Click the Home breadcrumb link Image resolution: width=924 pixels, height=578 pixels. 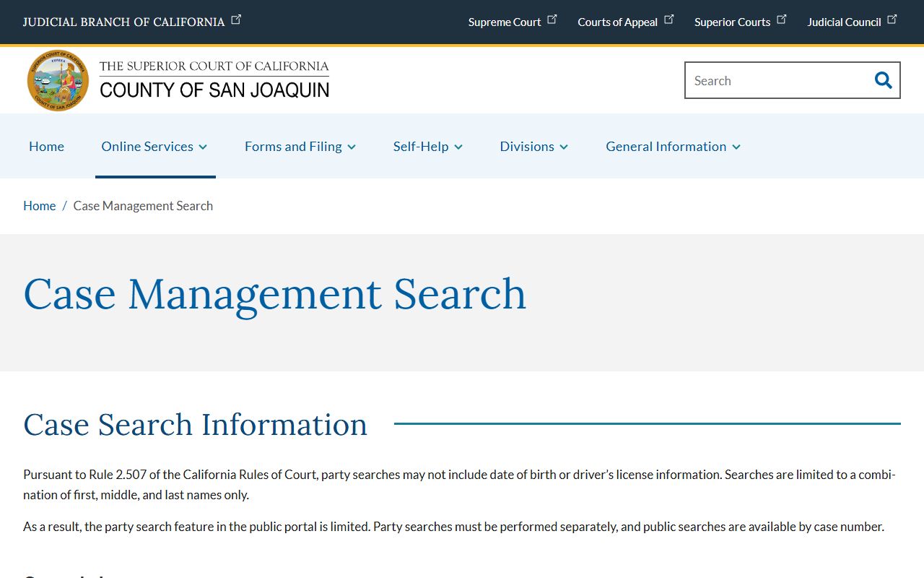point(39,206)
